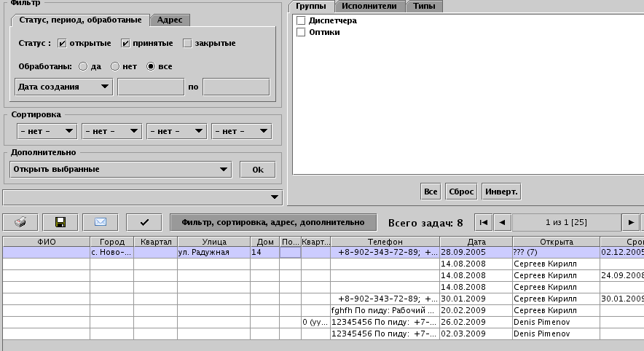This screenshot has height=351, width=644.
Task: Open the first sorting '- нет -' dropdown
Action: (x=47, y=131)
